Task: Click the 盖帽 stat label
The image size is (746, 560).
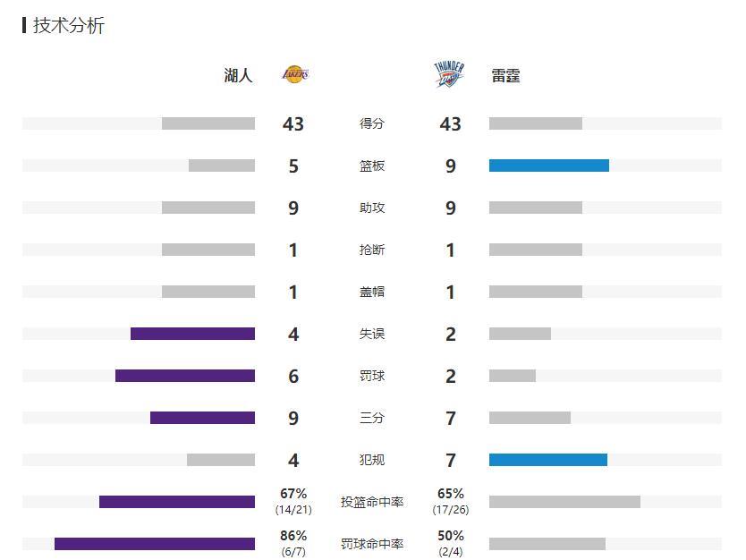Action: click(x=371, y=292)
